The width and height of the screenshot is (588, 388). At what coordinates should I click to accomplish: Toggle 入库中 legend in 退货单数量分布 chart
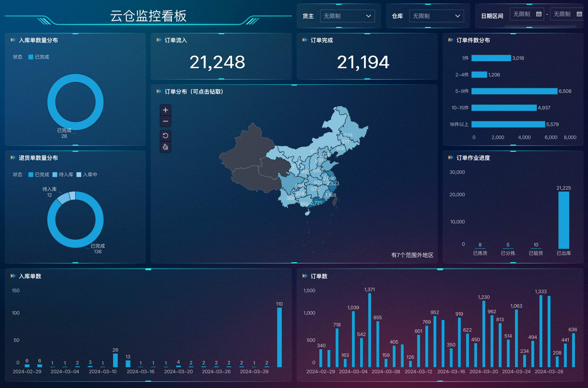coord(87,175)
